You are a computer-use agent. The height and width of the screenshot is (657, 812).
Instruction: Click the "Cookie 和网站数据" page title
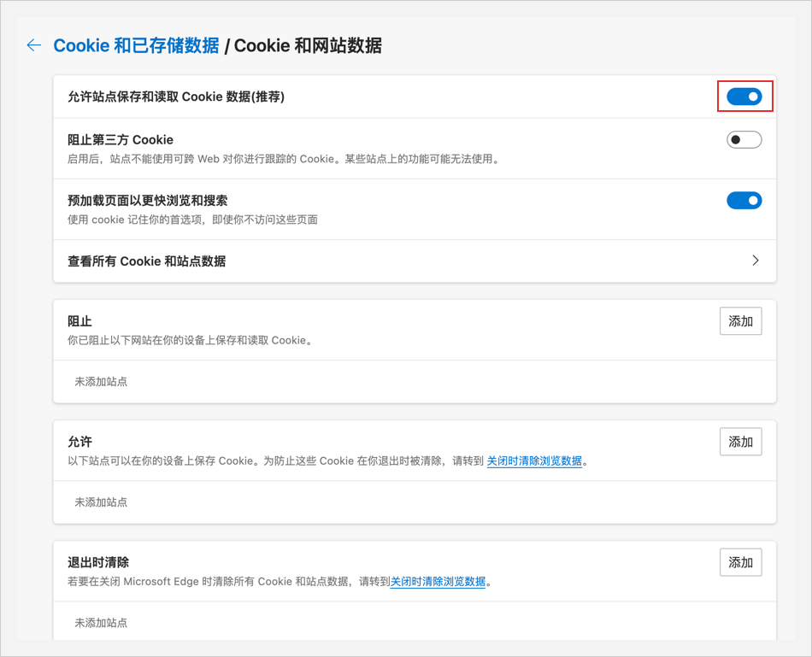tap(308, 45)
